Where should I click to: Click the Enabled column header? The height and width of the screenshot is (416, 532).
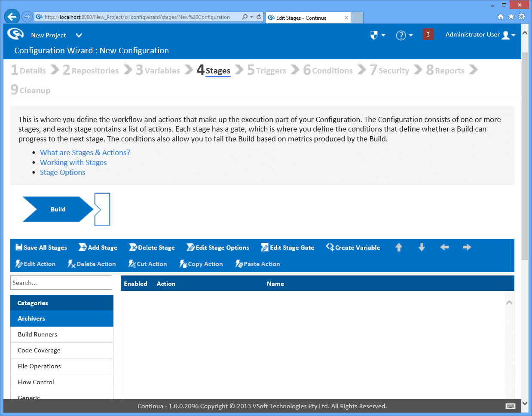coord(135,284)
